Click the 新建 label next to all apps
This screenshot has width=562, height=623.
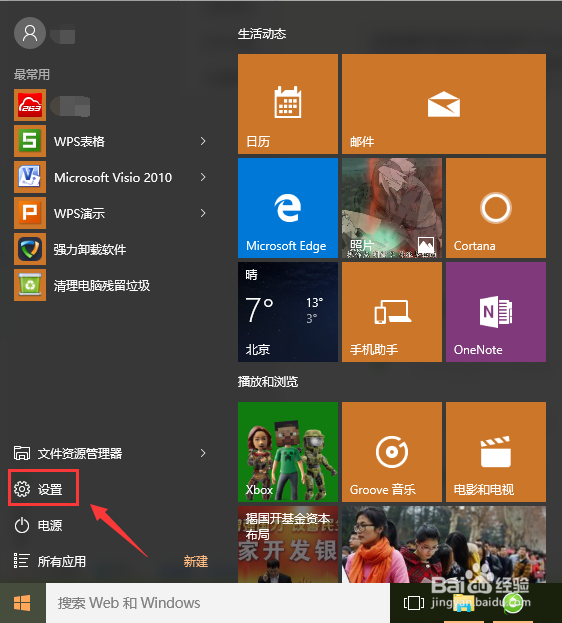(196, 561)
